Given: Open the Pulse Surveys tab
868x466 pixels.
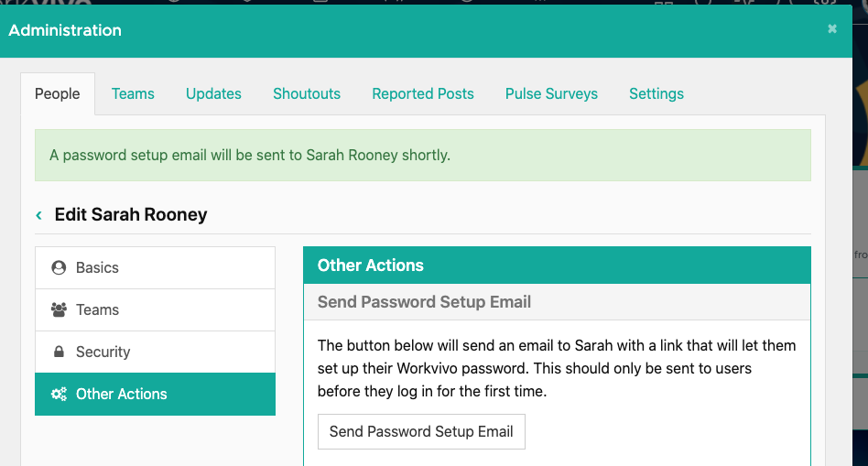Looking at the screenshot, I should click(551, 94).
